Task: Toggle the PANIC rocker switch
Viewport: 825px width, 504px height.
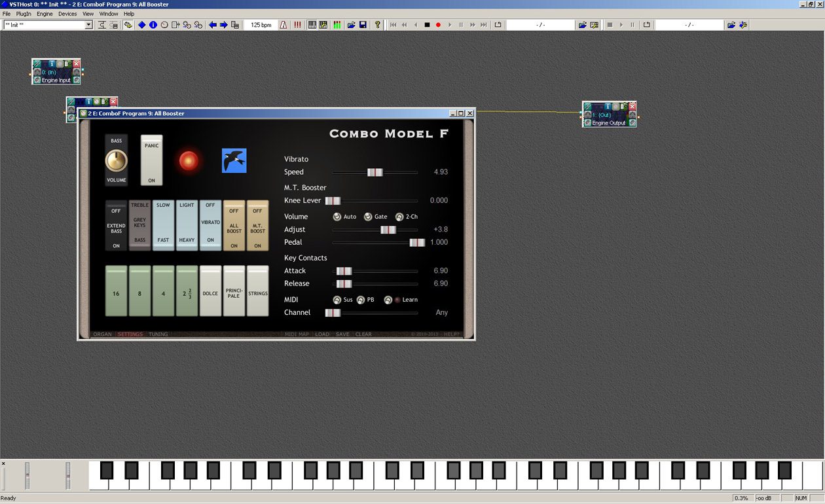Action: [152, 160]
